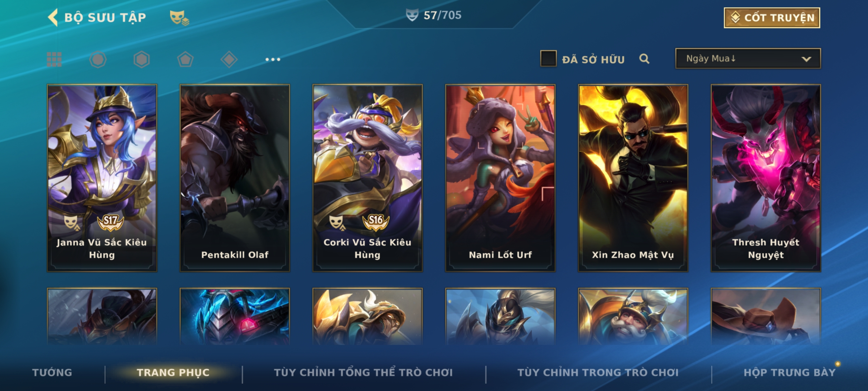This screenshot has width=868, height=391.
Task: Open the Tùy Chỉnh Trong Trò Chơi tab
Action: 598,372
